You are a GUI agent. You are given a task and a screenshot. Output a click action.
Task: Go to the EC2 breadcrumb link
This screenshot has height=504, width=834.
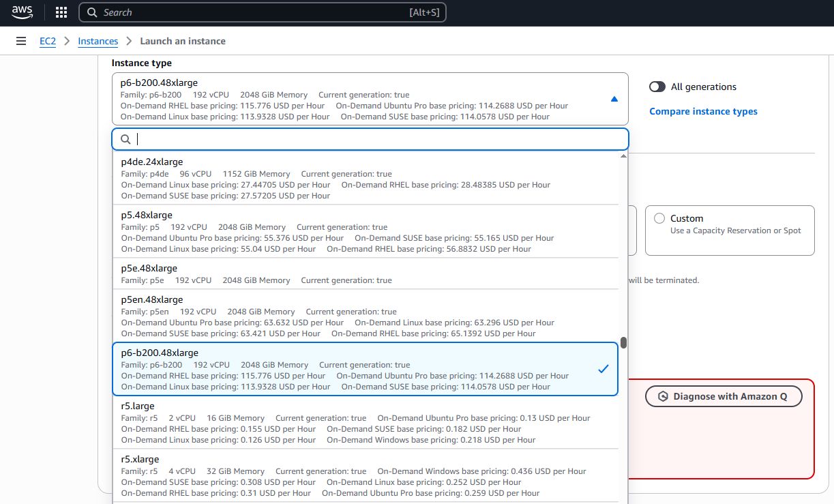[x=48, y=41]
